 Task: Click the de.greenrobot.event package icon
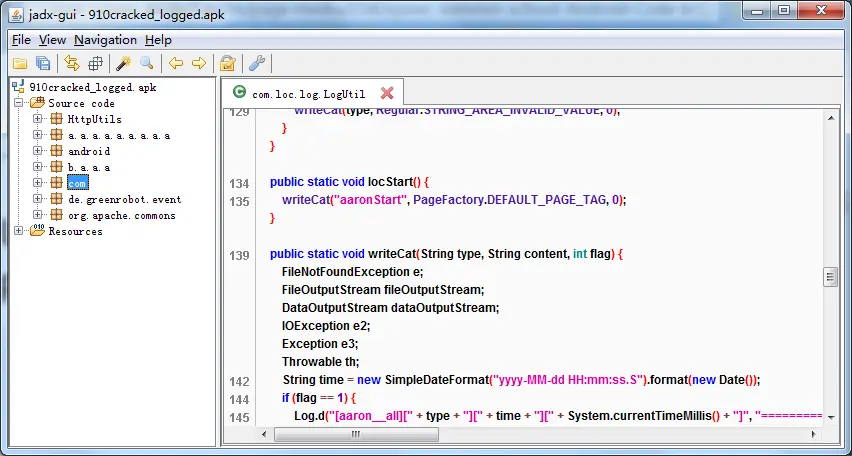(x=57, y=199)
